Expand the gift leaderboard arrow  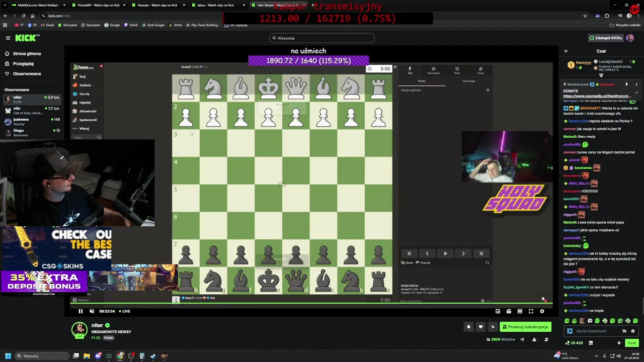coord(601,75)
